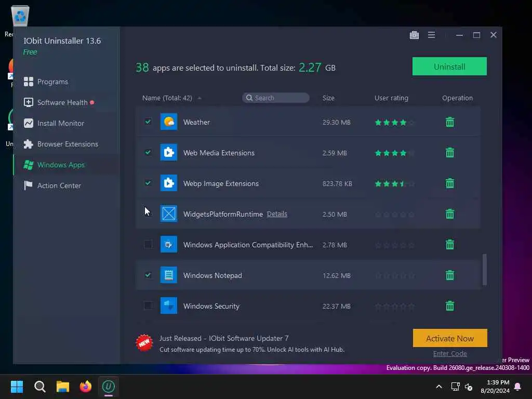532x399 pixels.
Task: Launch Firefox from the taskbar
Action: (x=86, y=387)
